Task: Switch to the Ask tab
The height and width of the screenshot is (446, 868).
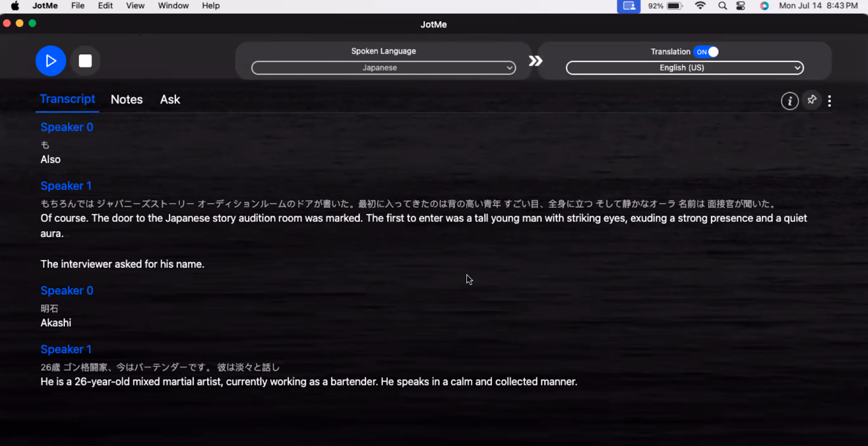Action: coord(170,99)
